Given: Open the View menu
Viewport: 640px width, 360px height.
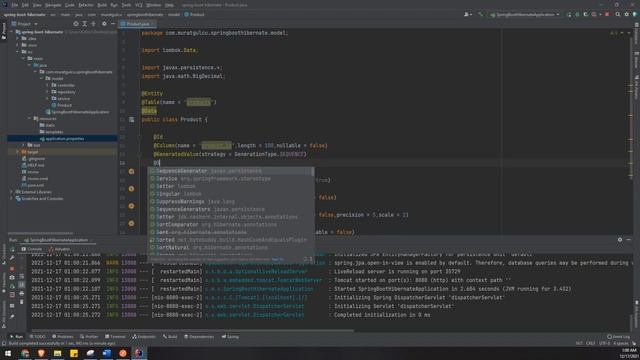Looking at the screenshot, I should [37, 5].
